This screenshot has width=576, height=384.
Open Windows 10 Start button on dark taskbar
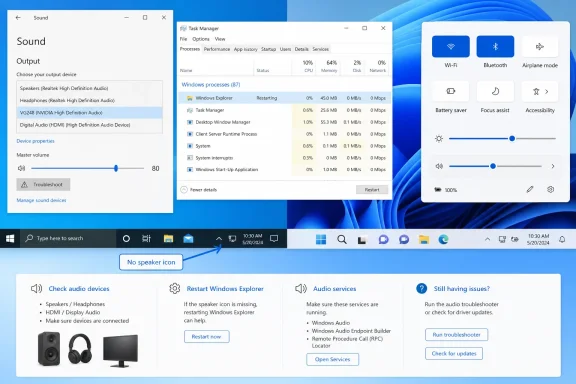point(10,238)
